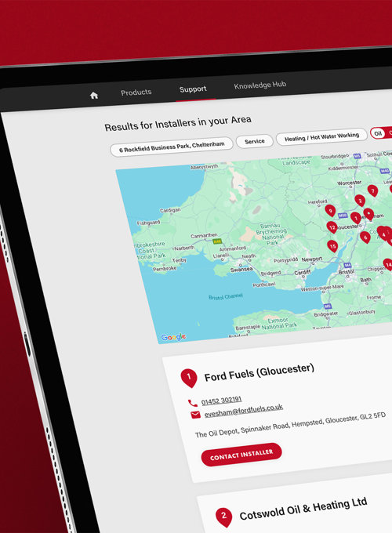Click the Bristol Channel map label

(226, 296)
